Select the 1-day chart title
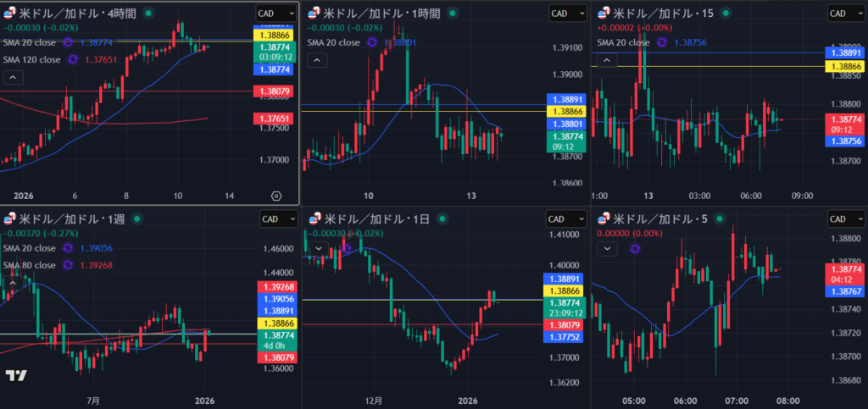The height and width of the screenshot is (409, 868). click(373, 218)
